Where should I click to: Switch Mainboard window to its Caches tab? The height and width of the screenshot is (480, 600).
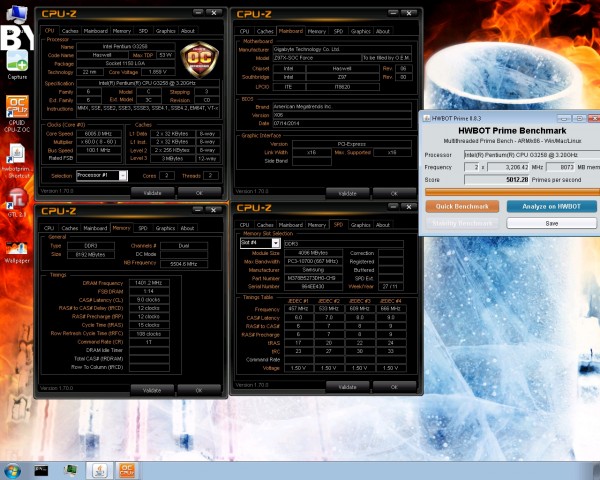[x=265, y=31]
